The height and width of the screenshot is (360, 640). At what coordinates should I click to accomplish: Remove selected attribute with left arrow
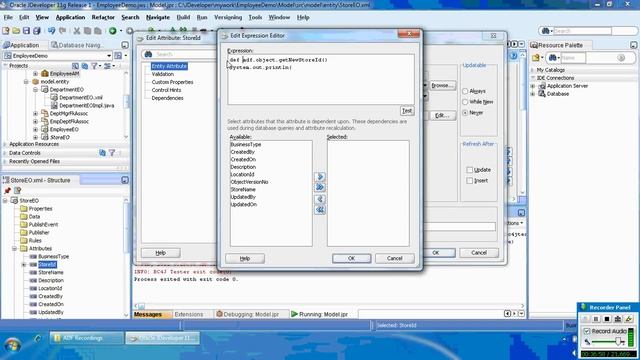320,199
